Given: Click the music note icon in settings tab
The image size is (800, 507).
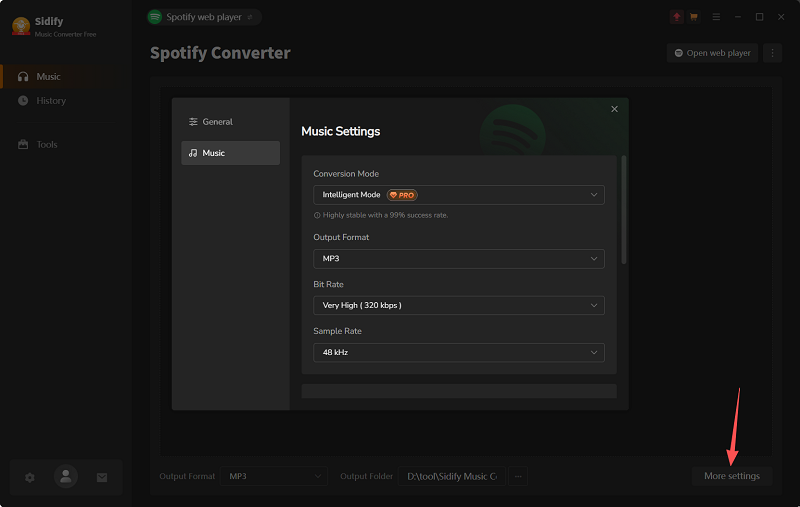Looking at the screenshot, I should tap(193, 153).
